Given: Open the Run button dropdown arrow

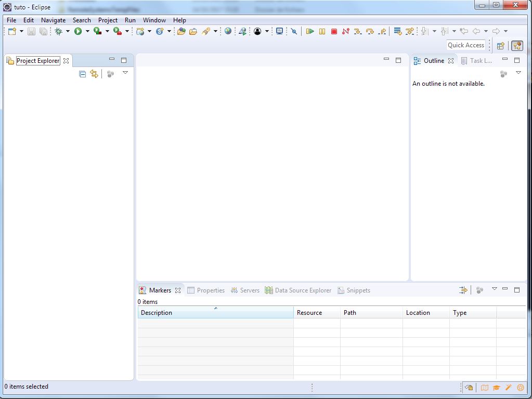Looking at the screenshot, I should [x=87, y=32].
